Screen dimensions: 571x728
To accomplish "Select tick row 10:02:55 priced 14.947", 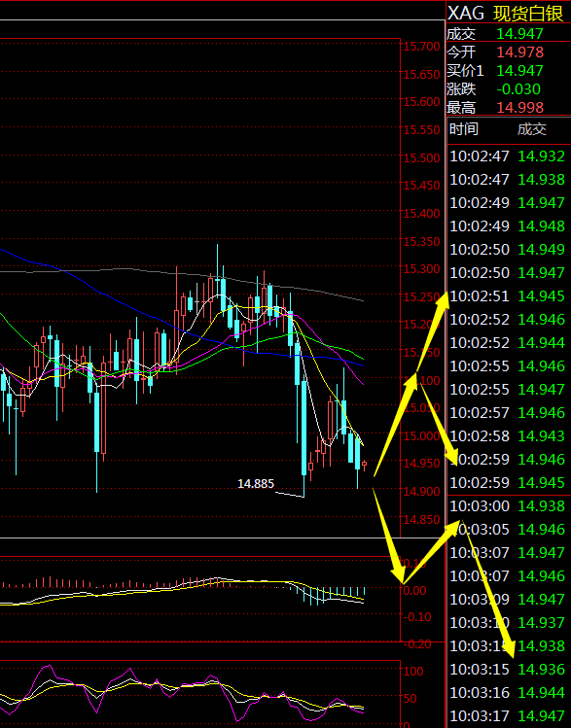I will tap(508, 390).
